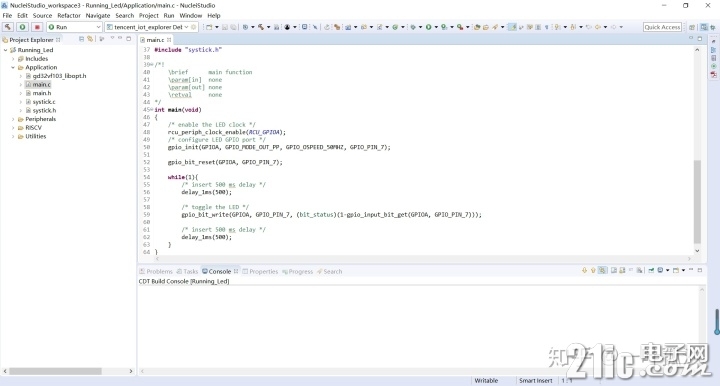
Task: Close the main.c editor tab
Action: point(169,40)
